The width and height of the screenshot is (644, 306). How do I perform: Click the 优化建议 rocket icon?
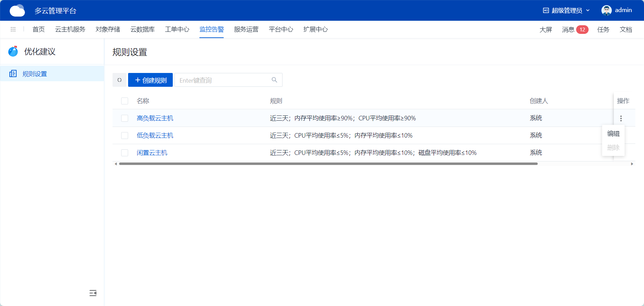[x=13, y=52]
